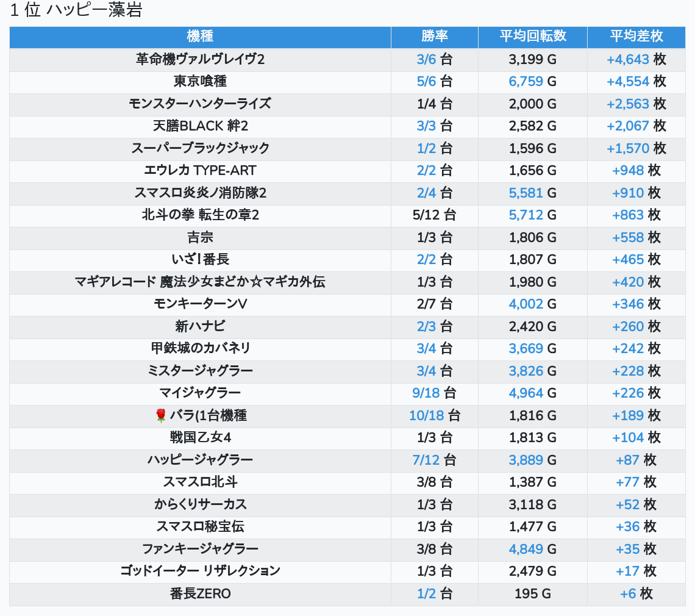Open the モンスターハンターライズ row
Image resolution: width=695 pixels, height=616 pixels.
[x=200, y=104]
